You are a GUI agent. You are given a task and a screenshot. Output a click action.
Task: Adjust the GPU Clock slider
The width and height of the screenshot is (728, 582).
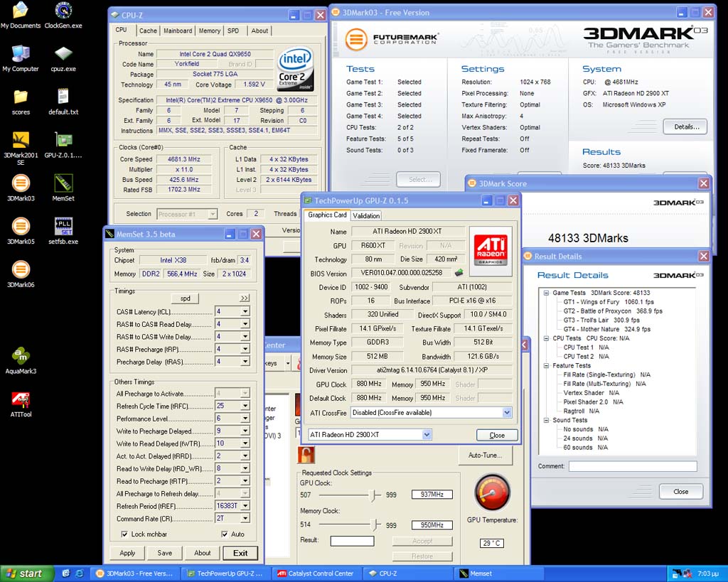point(373,495)
